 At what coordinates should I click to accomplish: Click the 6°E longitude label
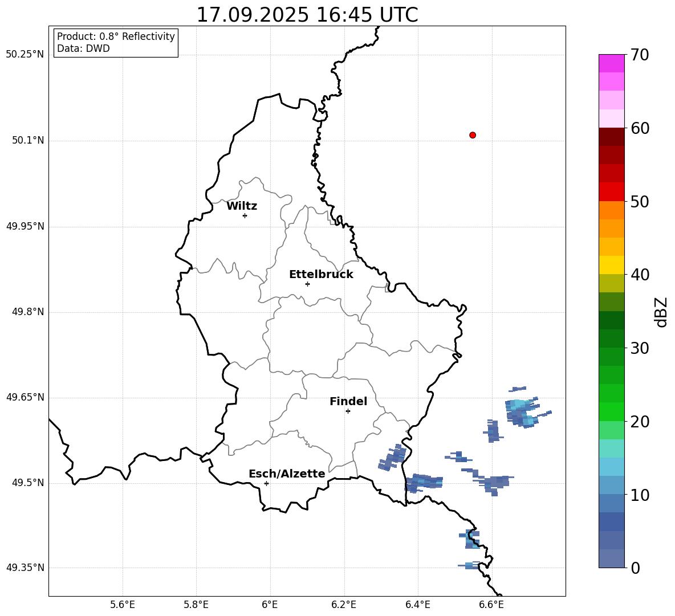click(x=270, y=605)
